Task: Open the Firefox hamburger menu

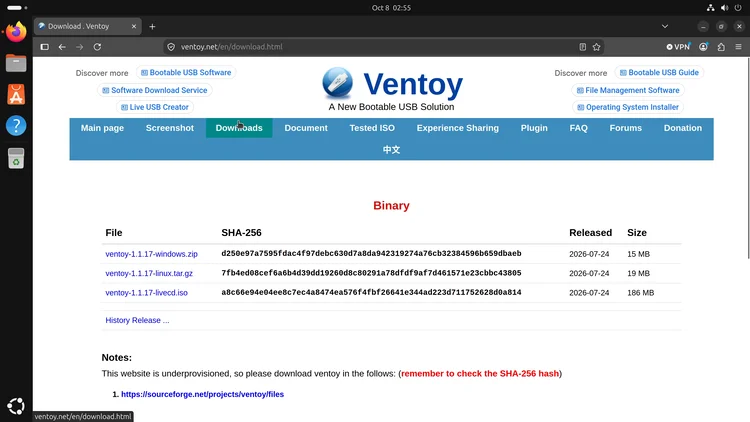Action: pyautogui.click(x=739, y=47)
